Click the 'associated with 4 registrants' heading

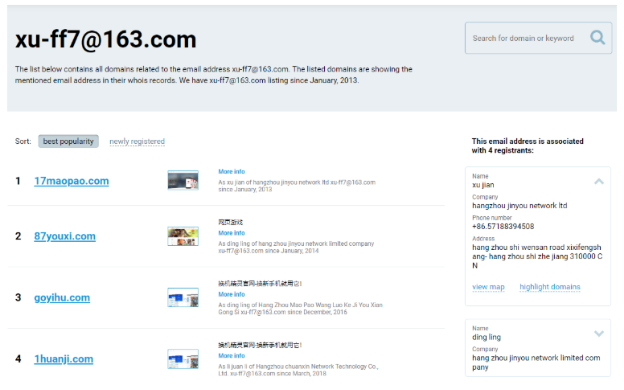tap(528, 146)
